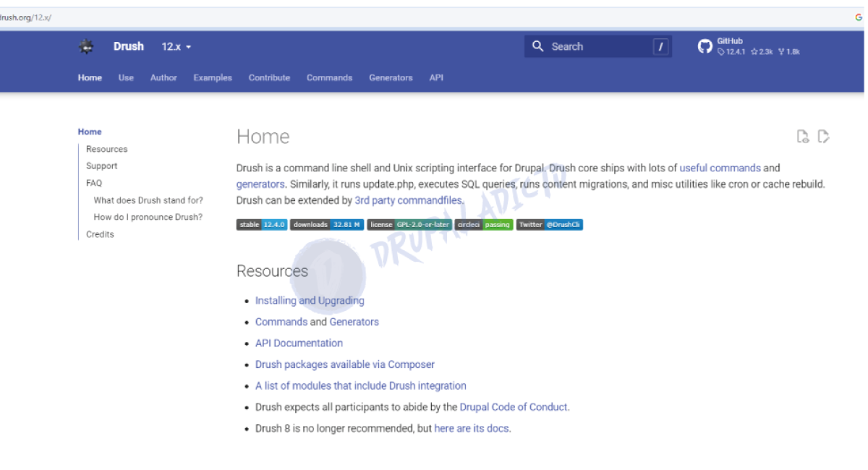Image resolution: width=868 pixels, height=470 pixels.
Task: Click the Drush logo icon in header
Action: 86,47
